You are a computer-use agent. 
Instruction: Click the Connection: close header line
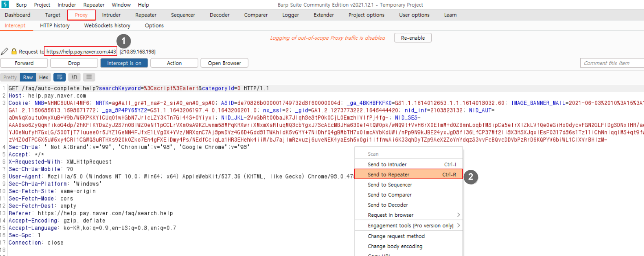point(36,243)
